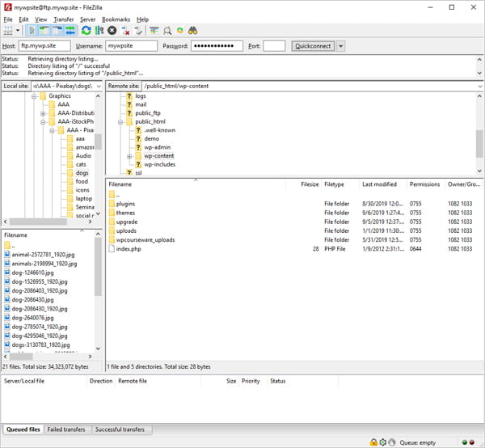Image resolution: width=485 pixels, height=448 pixels.
Task: Sort remote list by Last modified column
Action: point(380,184)
